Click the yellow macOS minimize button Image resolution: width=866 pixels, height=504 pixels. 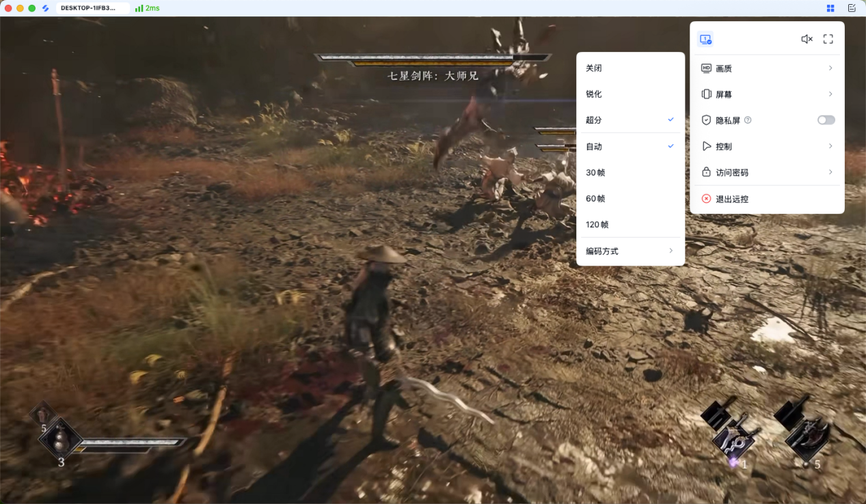(20, 8)
